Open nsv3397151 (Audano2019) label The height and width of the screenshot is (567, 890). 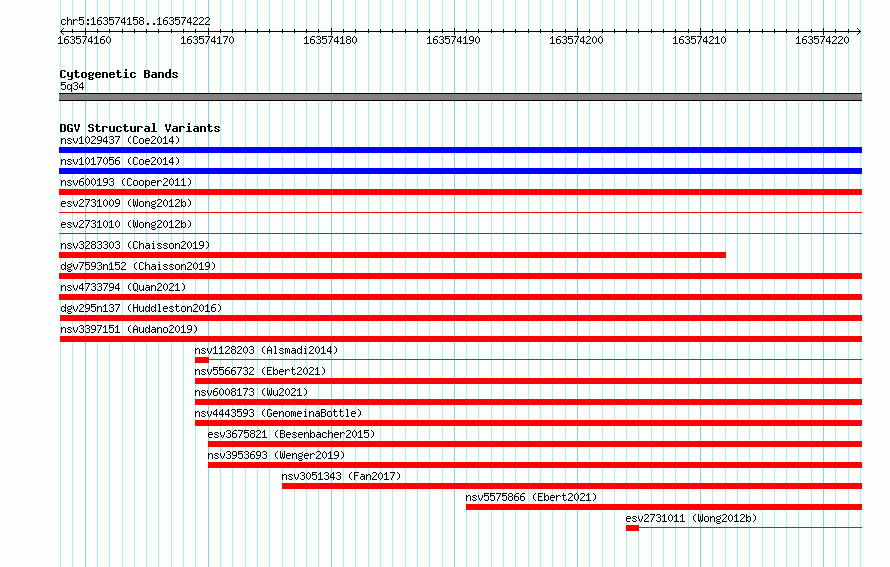point(129,329)
